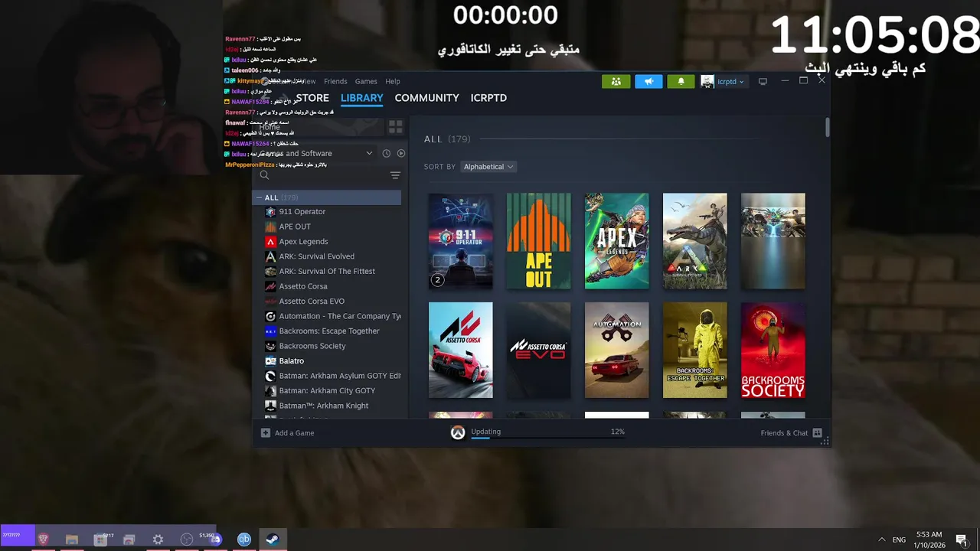Open the Friends & Chat grid icon

817,432
